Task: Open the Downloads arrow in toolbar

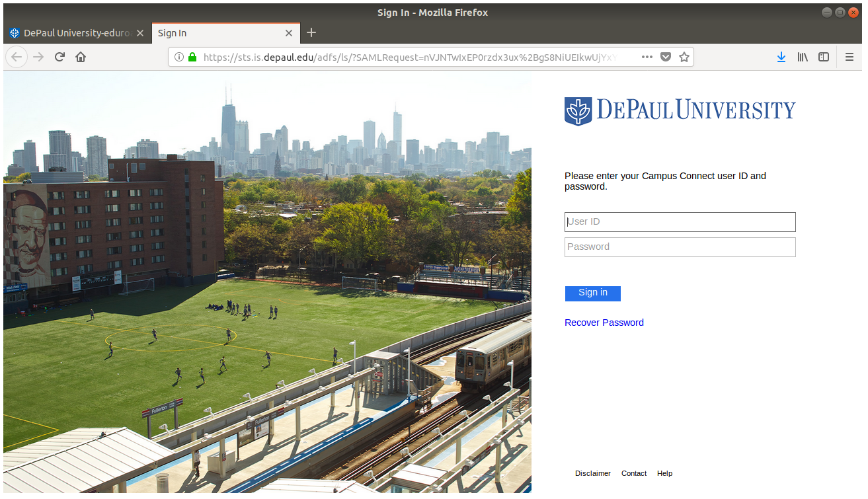Action: pos(781,58)
